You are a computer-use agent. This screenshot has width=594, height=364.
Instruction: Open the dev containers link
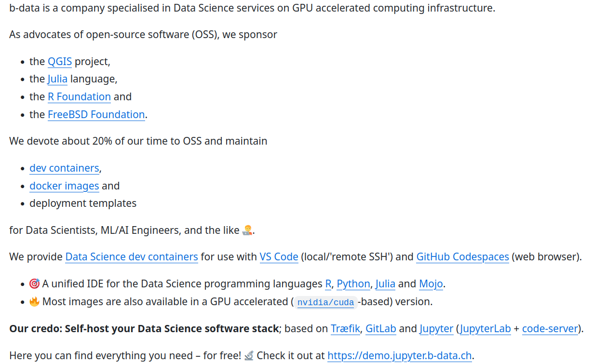click(64, 168)
